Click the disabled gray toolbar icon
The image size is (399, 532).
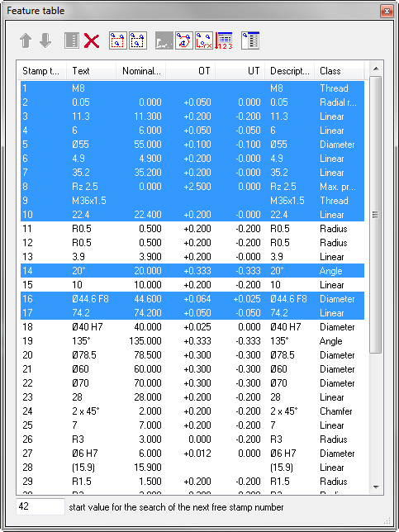164,40
